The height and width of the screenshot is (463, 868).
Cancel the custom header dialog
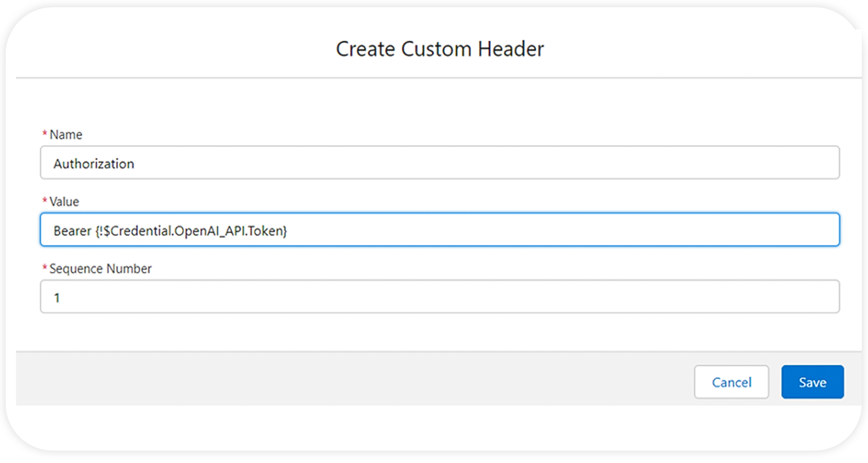pyautogui.click(x=731, y=382)
